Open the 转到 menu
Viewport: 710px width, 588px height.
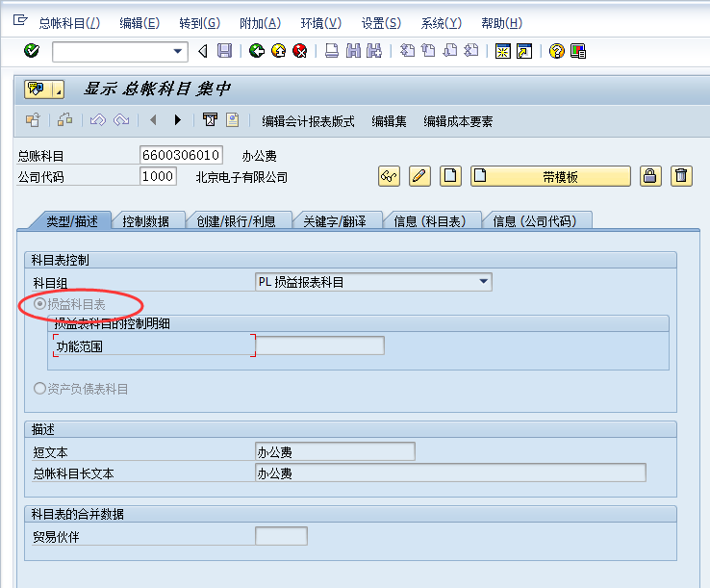200,23
